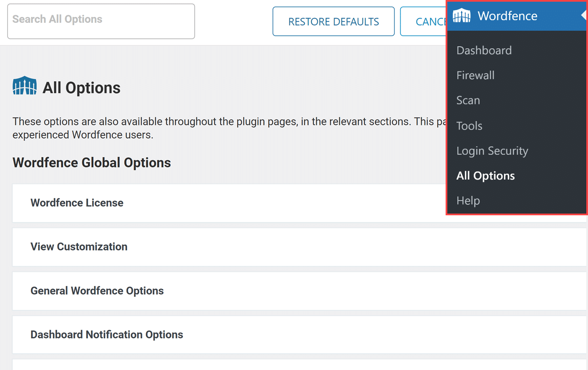Open the Firewall menu item

(x=475, y=75)
